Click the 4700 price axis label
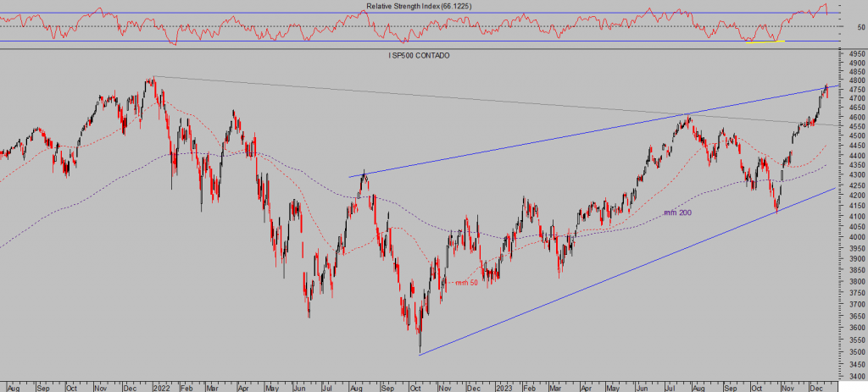The width and height of the screenshot is (868, 392). coord(857,98)
